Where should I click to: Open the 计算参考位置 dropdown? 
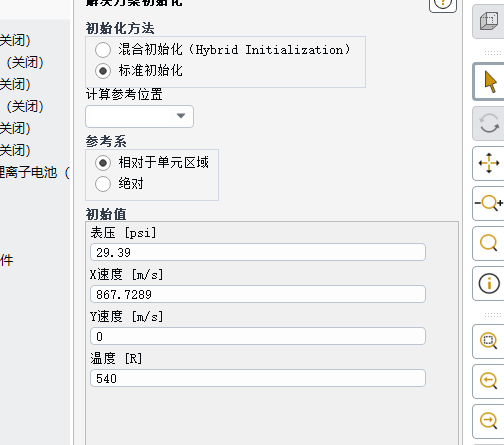pos(139,116)
